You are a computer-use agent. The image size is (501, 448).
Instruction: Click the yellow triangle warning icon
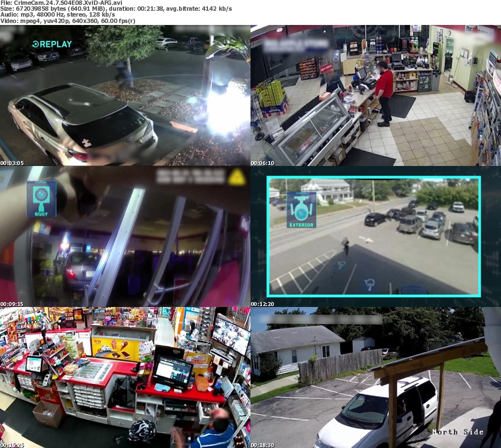[x=237, y=177]
